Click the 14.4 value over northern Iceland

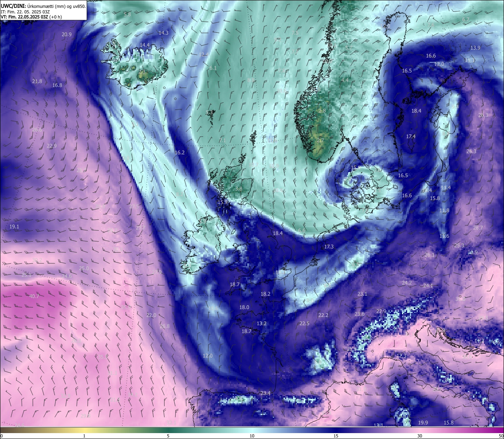point(145,45)
